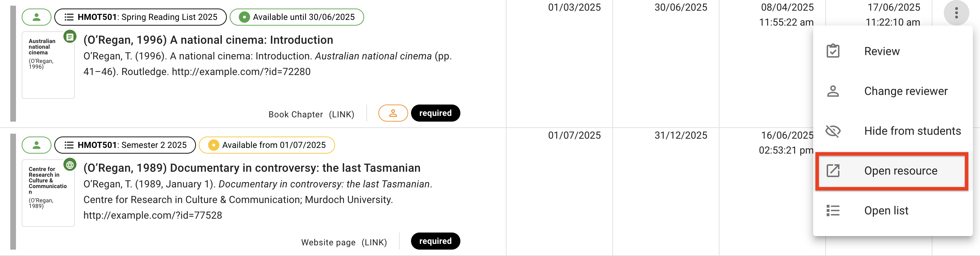Select Open resource from the context menu
This screenshot has width=980, height=256.
coord(900,171)
